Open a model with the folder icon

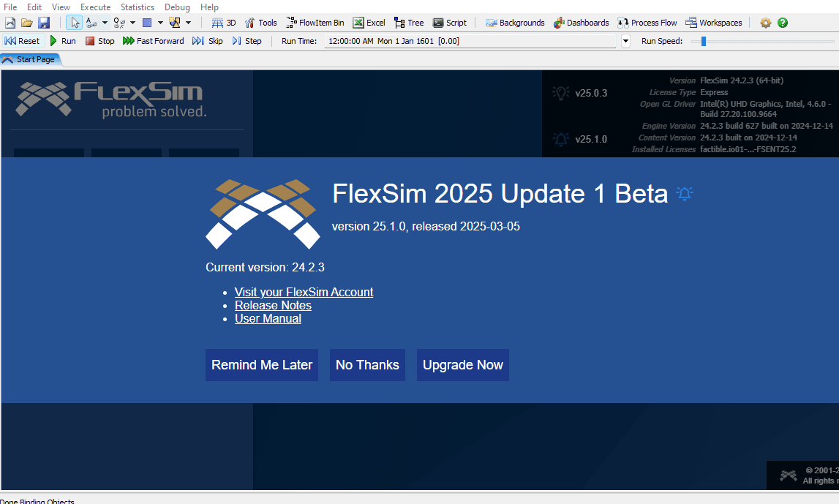[x=27, y=23]
